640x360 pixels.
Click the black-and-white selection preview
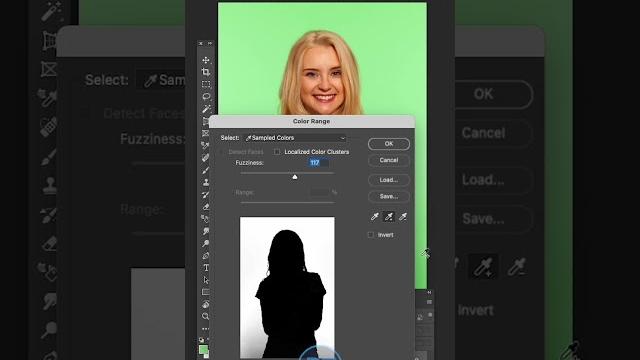[x=287, y=287]
